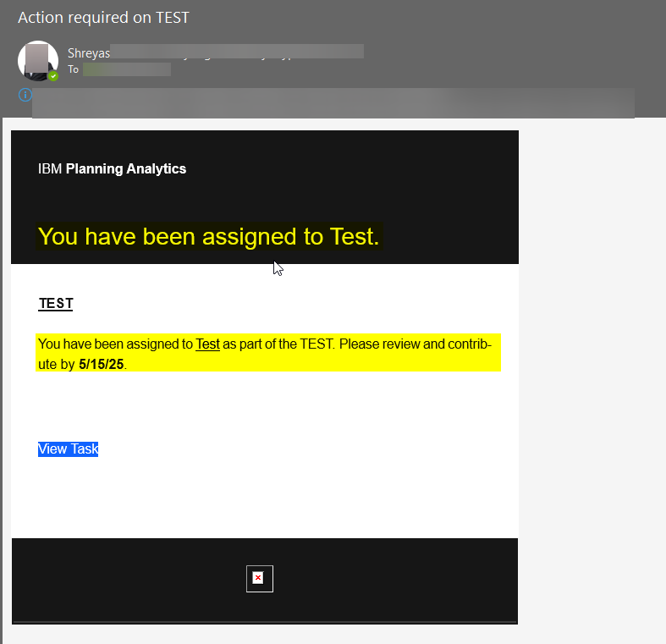Click the "To" recipient label
The image size is (666, 644).
[73, 69]
